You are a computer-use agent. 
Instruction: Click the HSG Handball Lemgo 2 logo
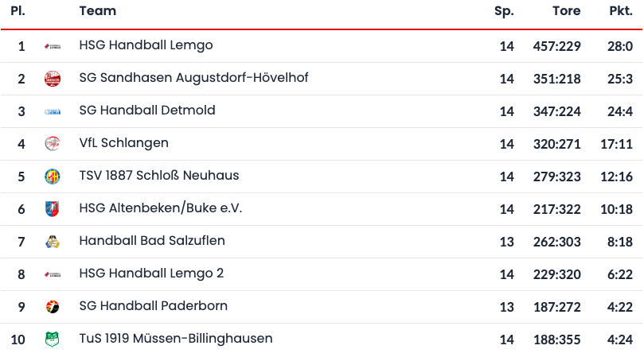pyautogui.click(x=53, y=274)
